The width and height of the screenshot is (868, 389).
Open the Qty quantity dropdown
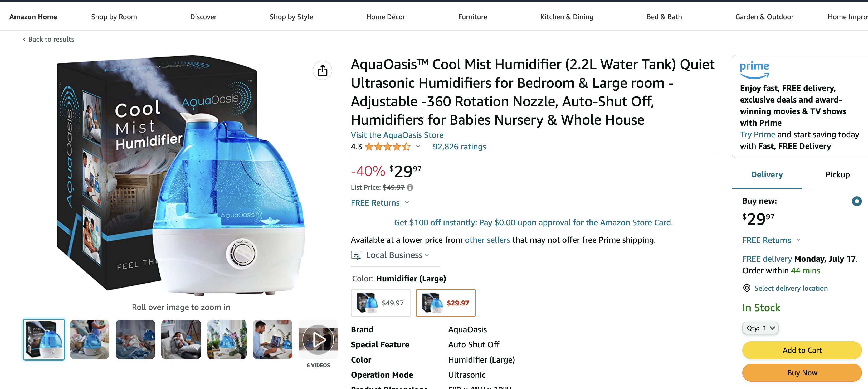coord(760,328)
